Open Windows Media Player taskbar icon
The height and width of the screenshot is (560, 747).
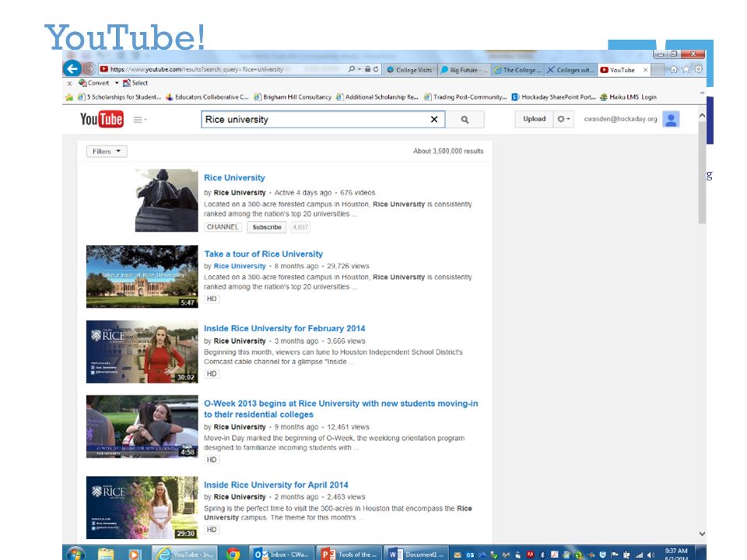(x=134, y=554)
